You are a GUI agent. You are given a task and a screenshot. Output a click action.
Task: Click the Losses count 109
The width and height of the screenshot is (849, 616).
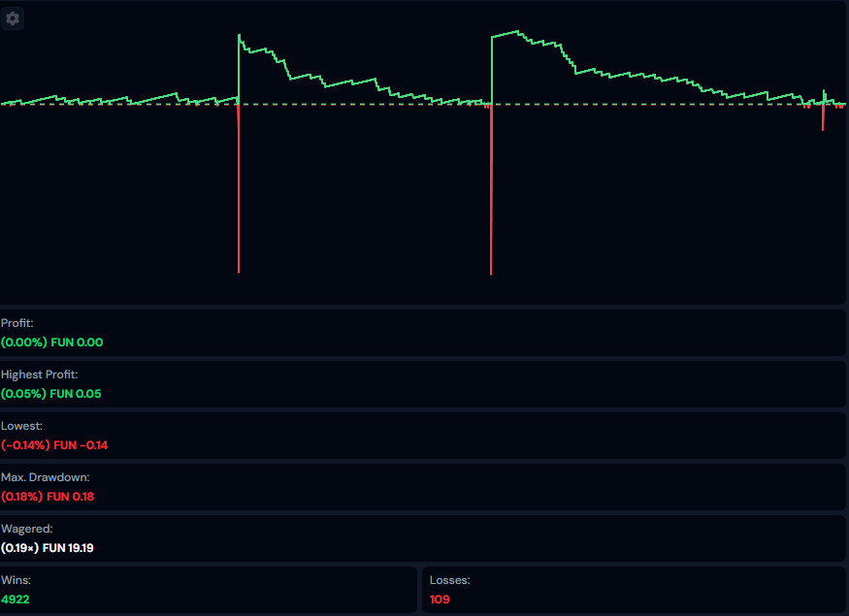(x=440, y=600)
